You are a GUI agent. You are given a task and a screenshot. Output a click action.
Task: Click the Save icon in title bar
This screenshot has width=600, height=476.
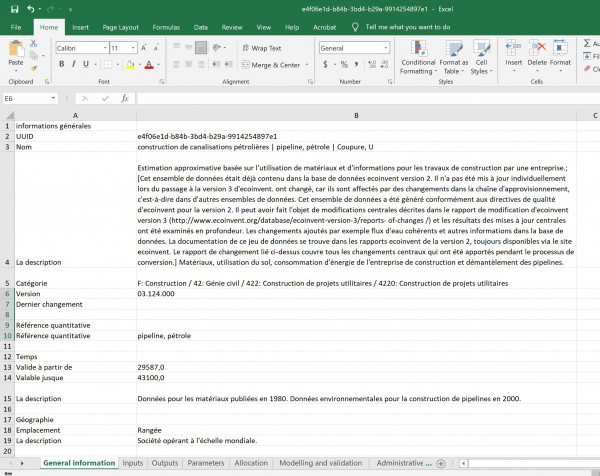[x=15, y=9]
